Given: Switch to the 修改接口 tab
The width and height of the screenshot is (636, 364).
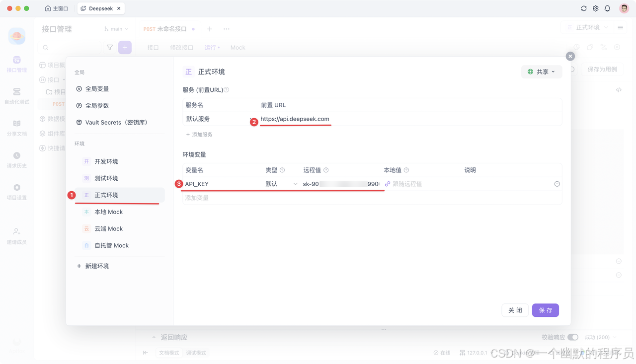Looking at the screenshot, I should (x=181, y=48).
